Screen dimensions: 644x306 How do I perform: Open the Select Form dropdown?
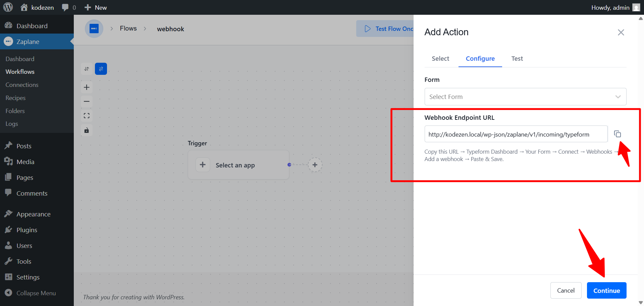click(525, 97)
